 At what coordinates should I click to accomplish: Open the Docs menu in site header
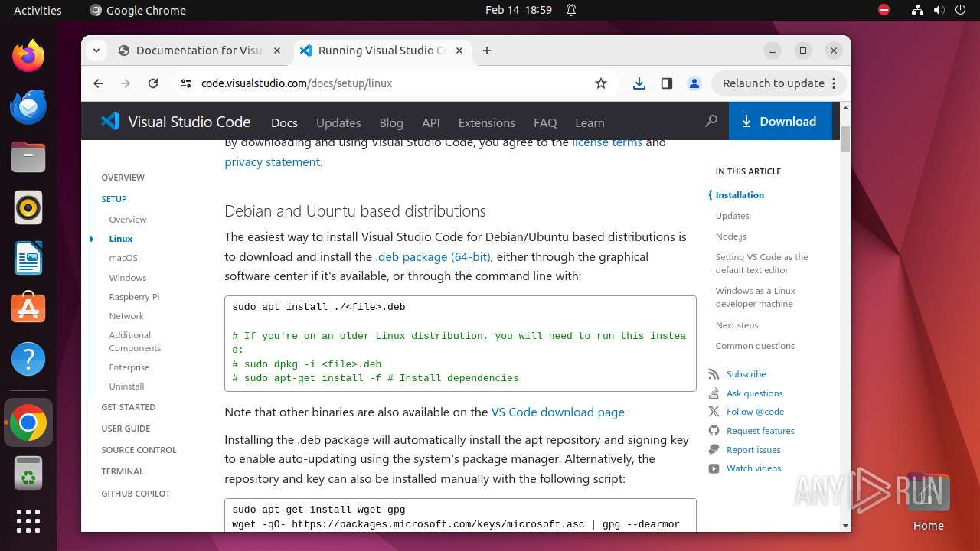tap(284, 122)
